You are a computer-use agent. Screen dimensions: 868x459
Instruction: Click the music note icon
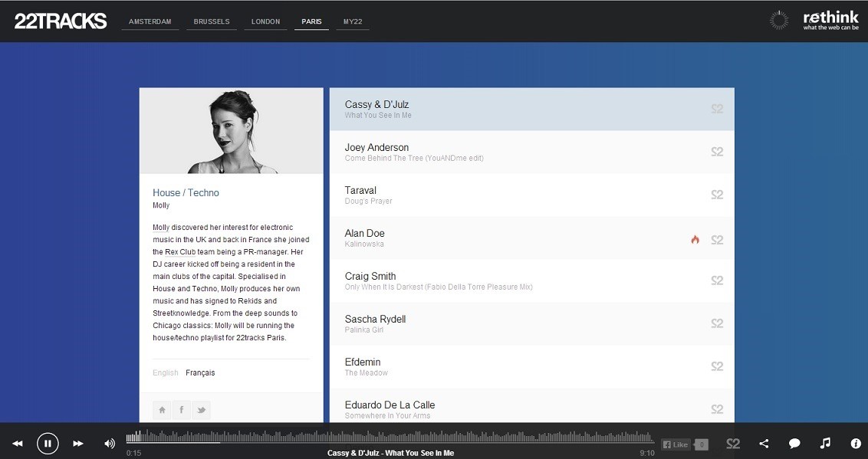pos(825,444)
